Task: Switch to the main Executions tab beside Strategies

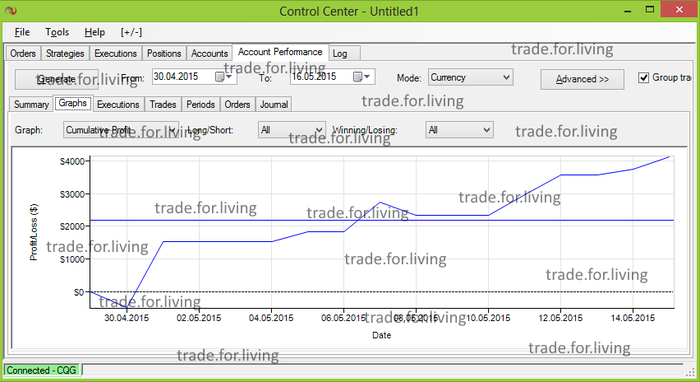Action: (x=116, y=54)
